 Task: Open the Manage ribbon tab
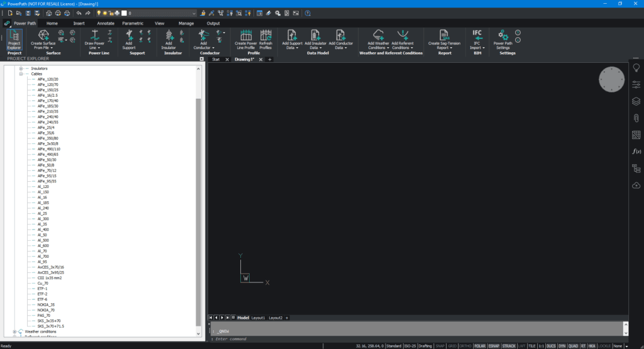click(186, 23)
